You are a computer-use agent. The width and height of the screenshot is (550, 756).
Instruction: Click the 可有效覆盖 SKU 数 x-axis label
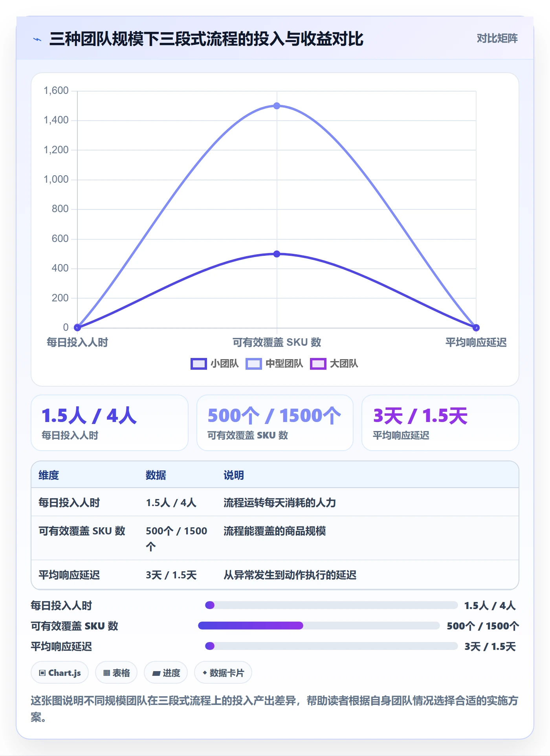tap(277, 342)
